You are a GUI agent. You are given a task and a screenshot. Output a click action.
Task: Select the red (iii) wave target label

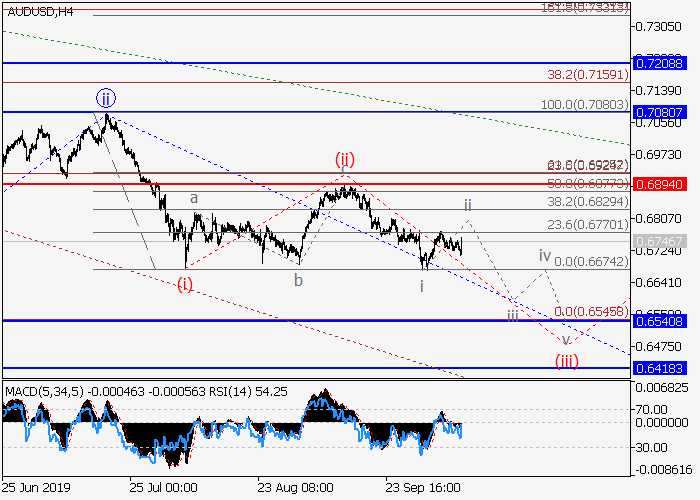click(568, 361)
